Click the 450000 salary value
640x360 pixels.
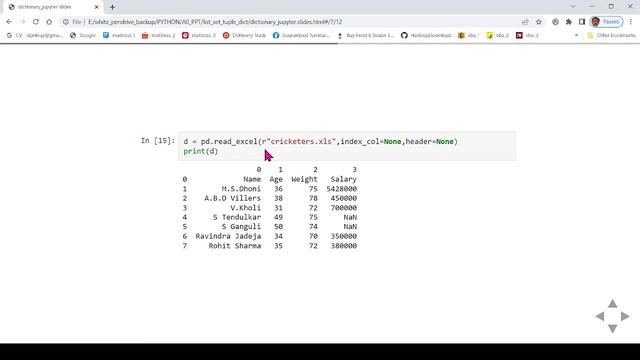pos(344,198)
